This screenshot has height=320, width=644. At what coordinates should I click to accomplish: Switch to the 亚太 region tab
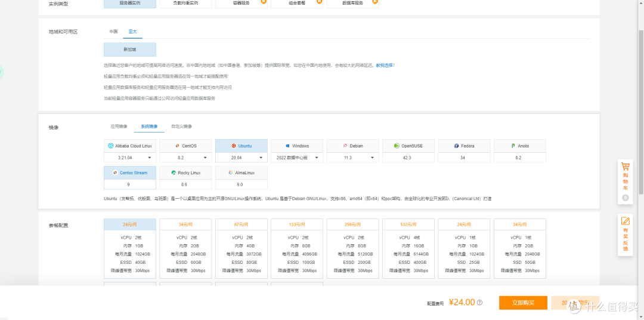coord(132,31)
